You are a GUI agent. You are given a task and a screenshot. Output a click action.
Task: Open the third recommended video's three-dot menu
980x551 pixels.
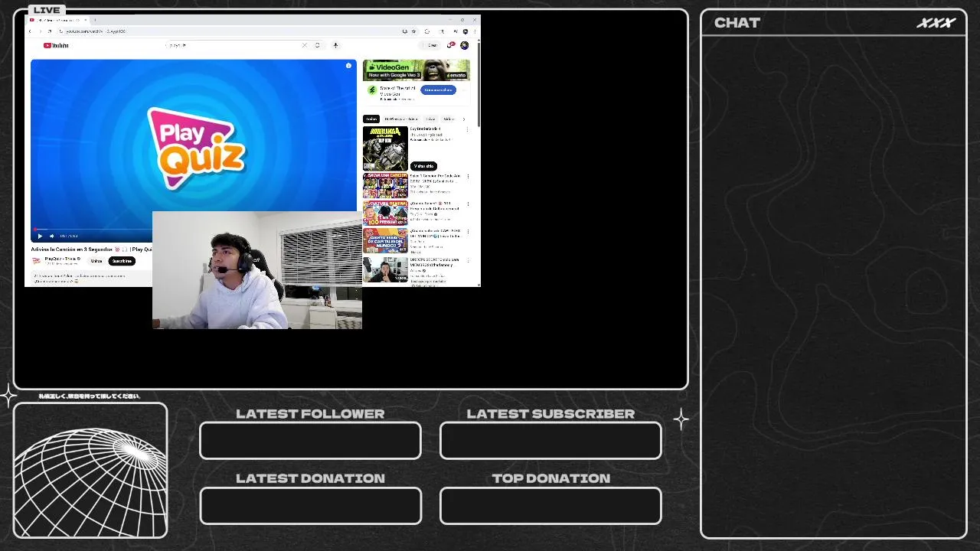[468, 204]
